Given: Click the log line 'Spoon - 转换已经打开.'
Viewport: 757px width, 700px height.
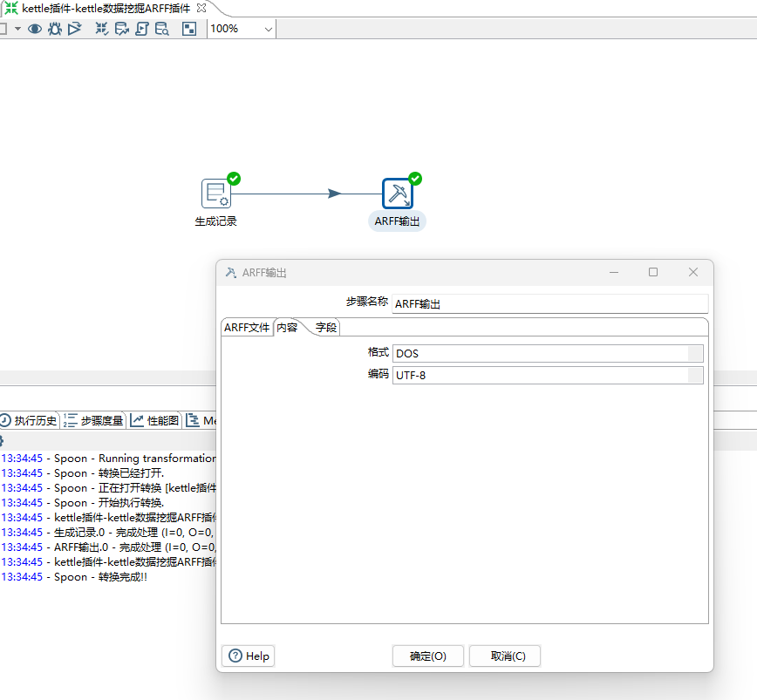Looking at the screenshot, I should [109, 473].
